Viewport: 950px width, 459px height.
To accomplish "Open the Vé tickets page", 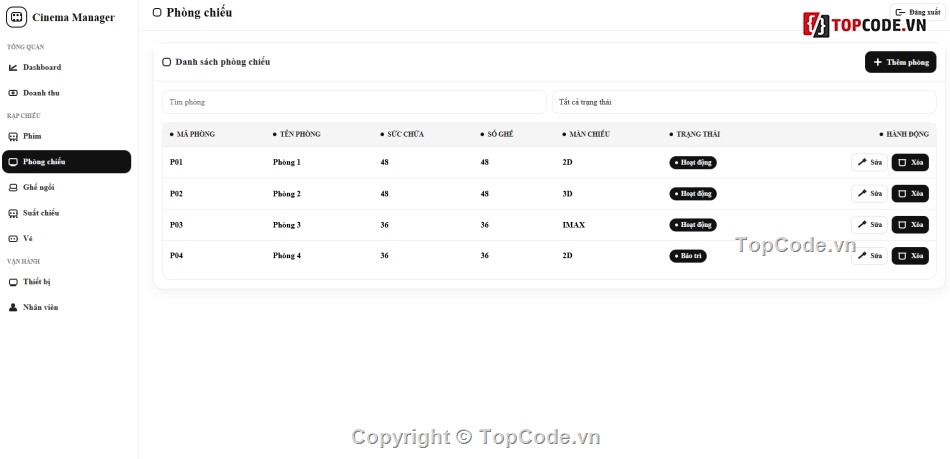I will (x=67, y=239).
